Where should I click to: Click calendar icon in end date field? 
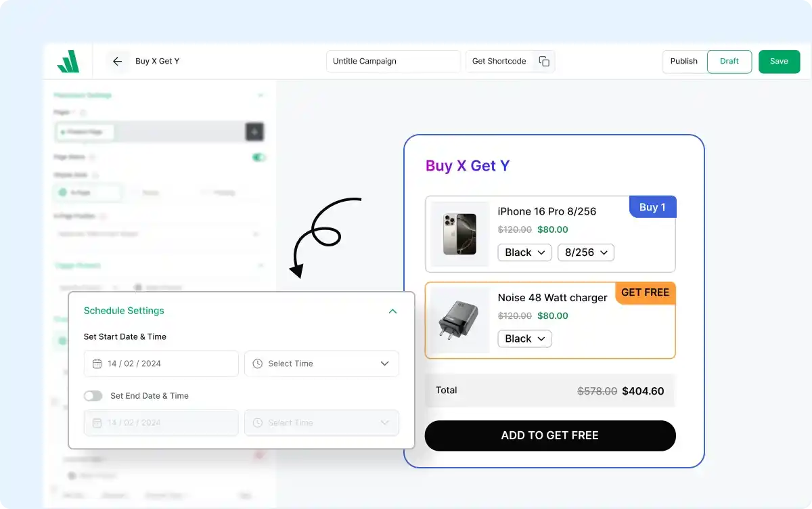tap(97, 422)
